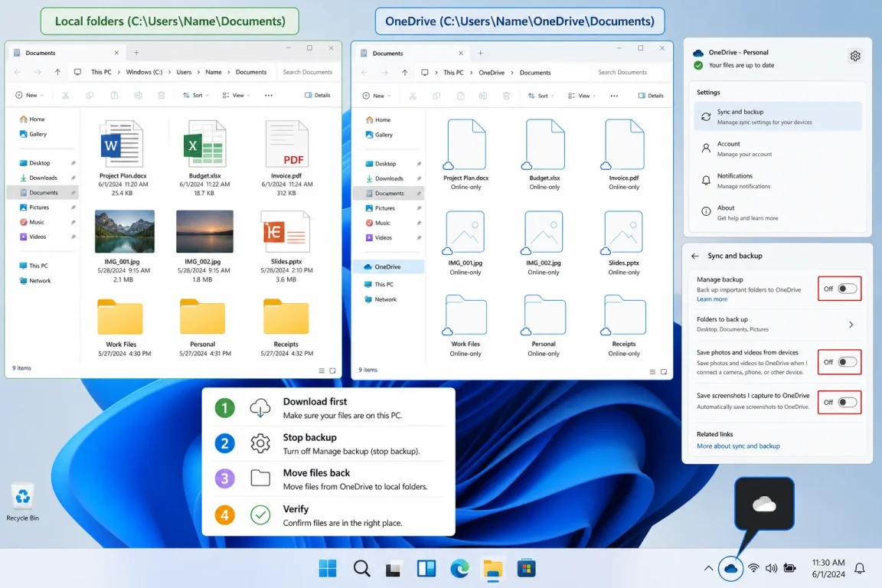Switch to thumbnails view in local window status bar

pos(332,371)
